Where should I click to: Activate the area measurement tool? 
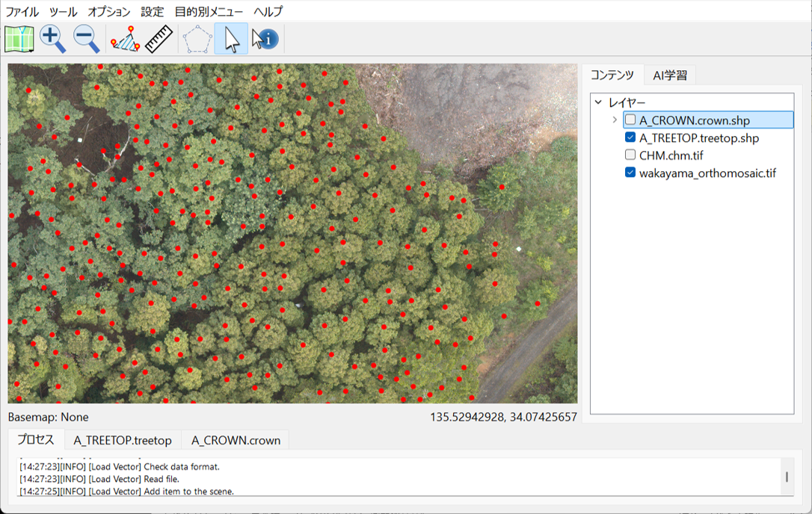(125, 39)
